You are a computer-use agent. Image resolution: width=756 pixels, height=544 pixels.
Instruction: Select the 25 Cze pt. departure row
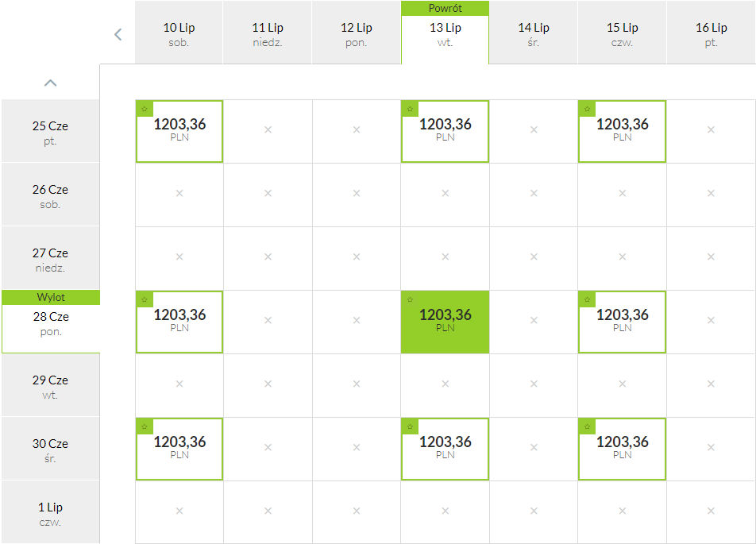pos(51,131)
